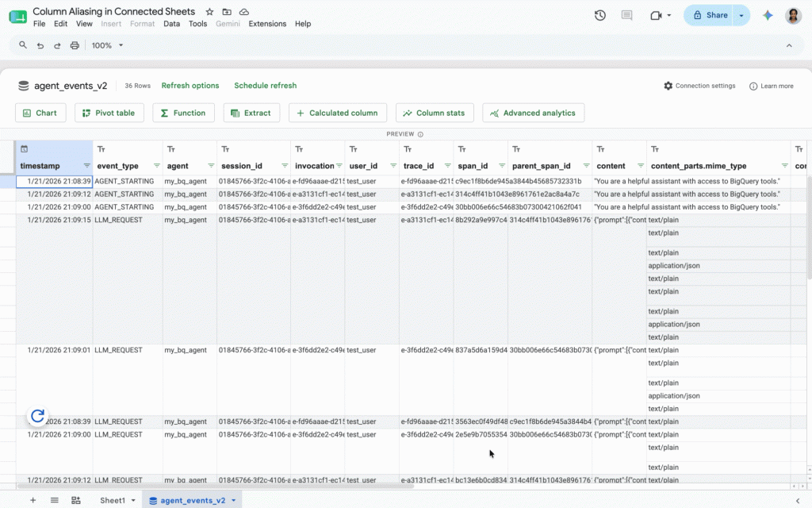Open the user account avatar

point(793,16)
